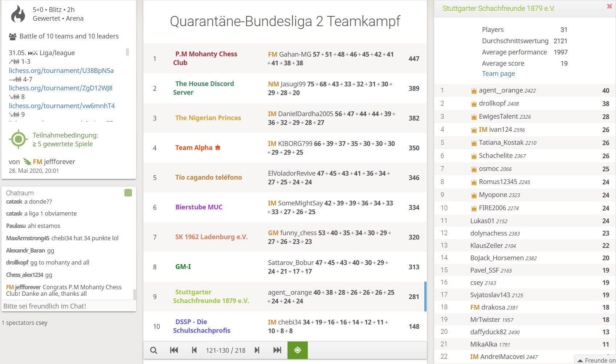Click the search magnifier icon in pagination bar
Image resolution: width=616 pixels, height=364 pixels.
click(x=154, y=350)
